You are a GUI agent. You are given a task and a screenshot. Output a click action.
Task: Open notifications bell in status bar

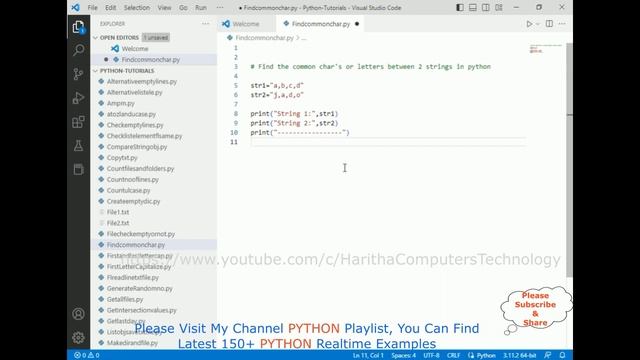coord(562,355)
